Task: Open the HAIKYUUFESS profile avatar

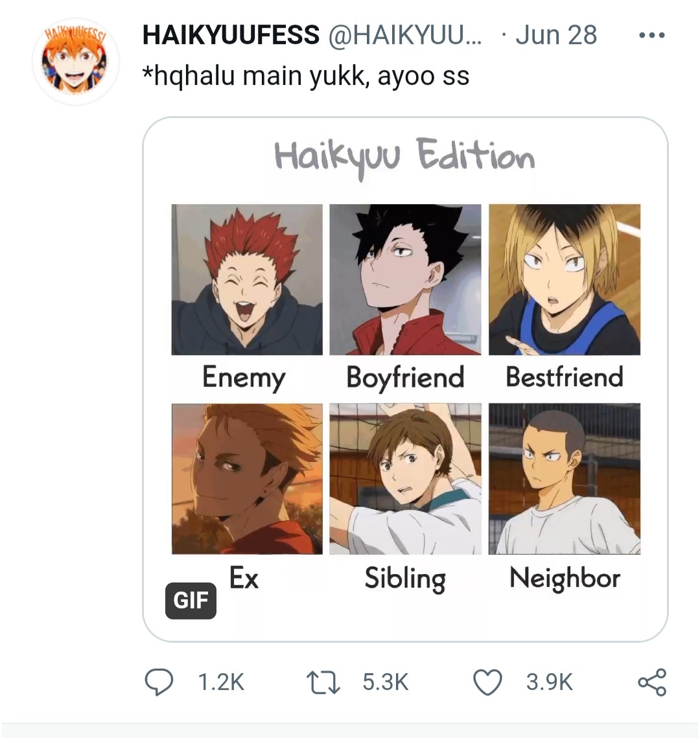Action: [x=75, y=61]
